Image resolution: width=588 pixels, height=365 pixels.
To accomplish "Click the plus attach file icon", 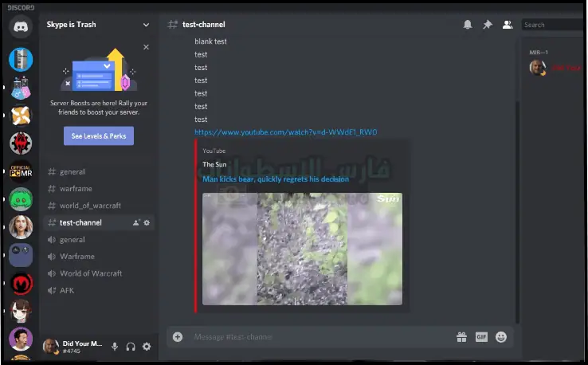I will click(178, 337).
